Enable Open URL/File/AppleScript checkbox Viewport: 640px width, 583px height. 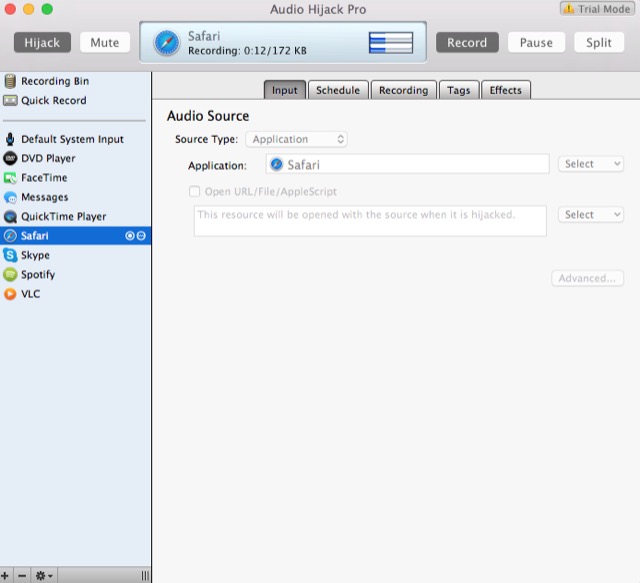tap(194, 192)
